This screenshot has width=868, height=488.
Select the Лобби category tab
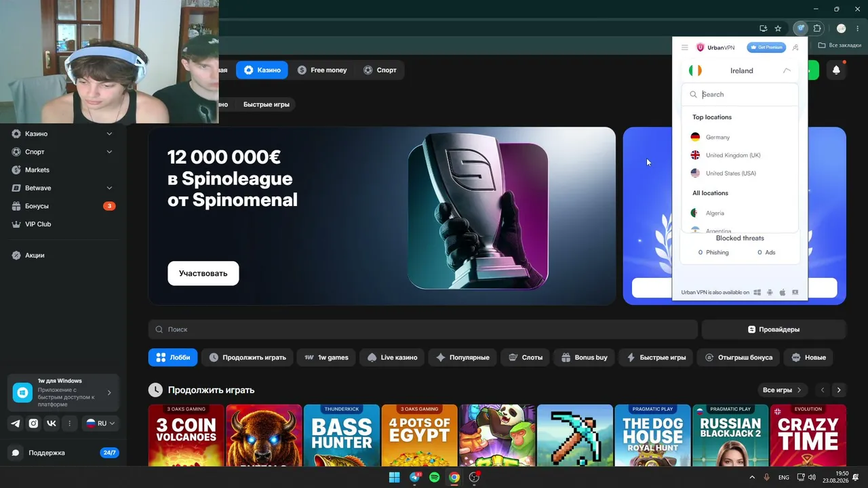pos(173,357)
